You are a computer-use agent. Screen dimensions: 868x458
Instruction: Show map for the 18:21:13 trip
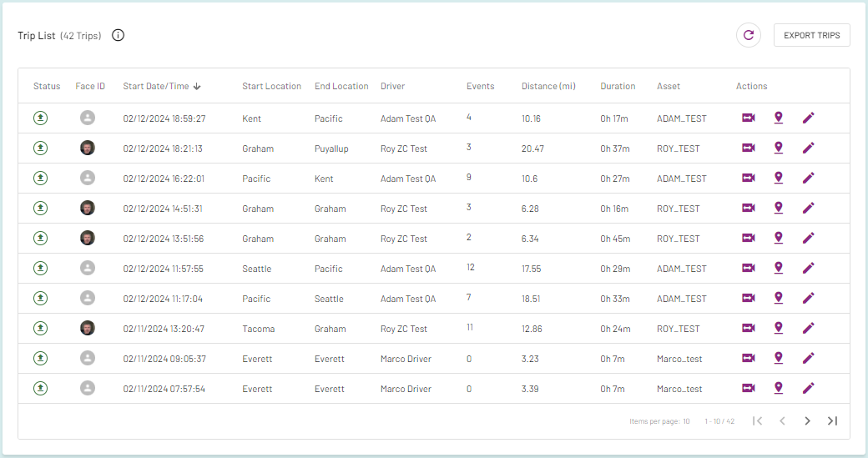(779, 148)
